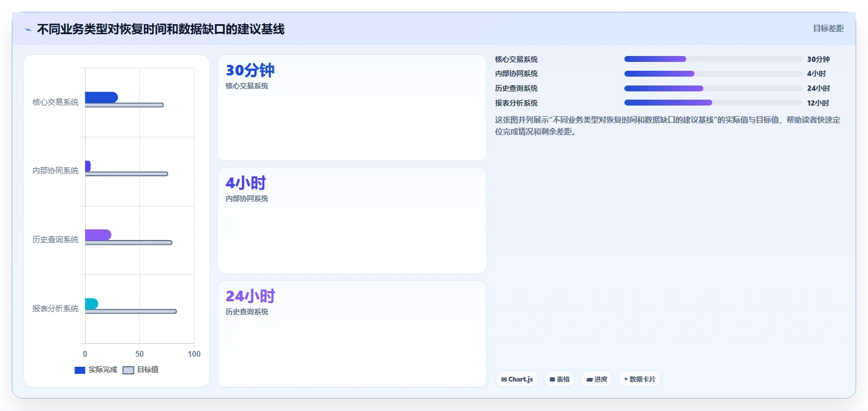Click the blue actual bar for 核心交易系统
Image resolution: width=868 pixels, height=411 pixels.
coord(101,97)
